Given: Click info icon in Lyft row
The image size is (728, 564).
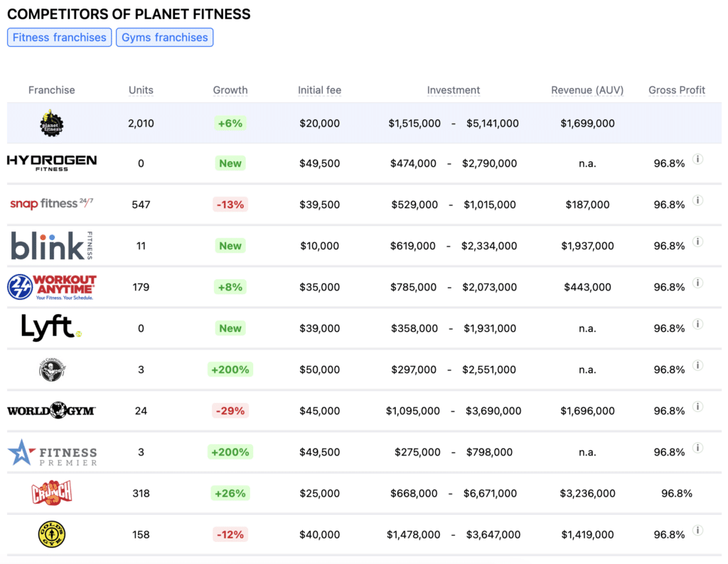Looking at the screenshot, I should (697, 324).
